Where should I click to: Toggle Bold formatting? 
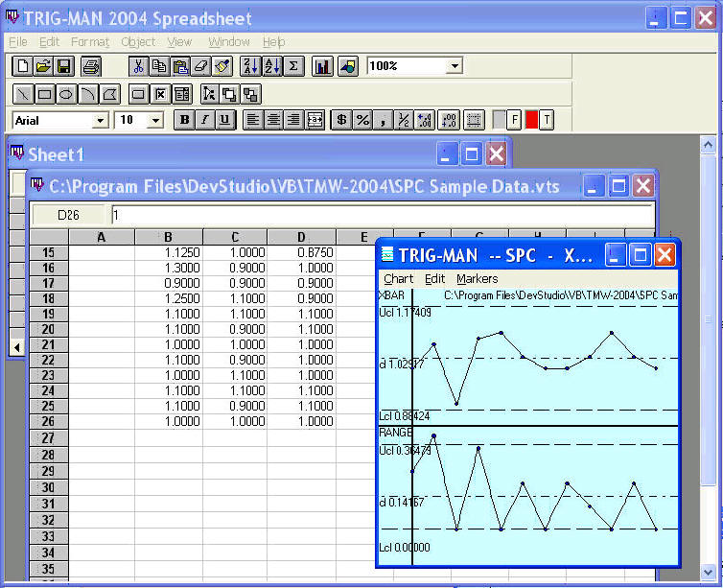click(184, 120)
